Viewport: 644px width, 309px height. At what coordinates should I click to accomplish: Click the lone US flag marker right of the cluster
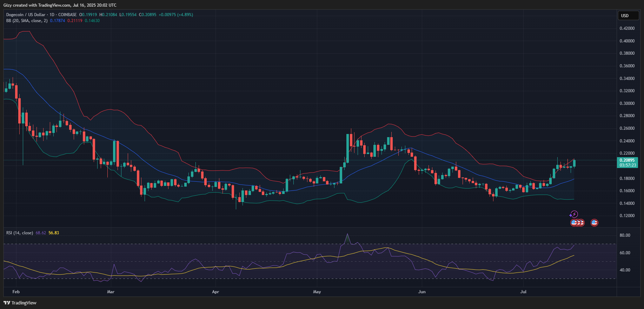click(594, 222)
